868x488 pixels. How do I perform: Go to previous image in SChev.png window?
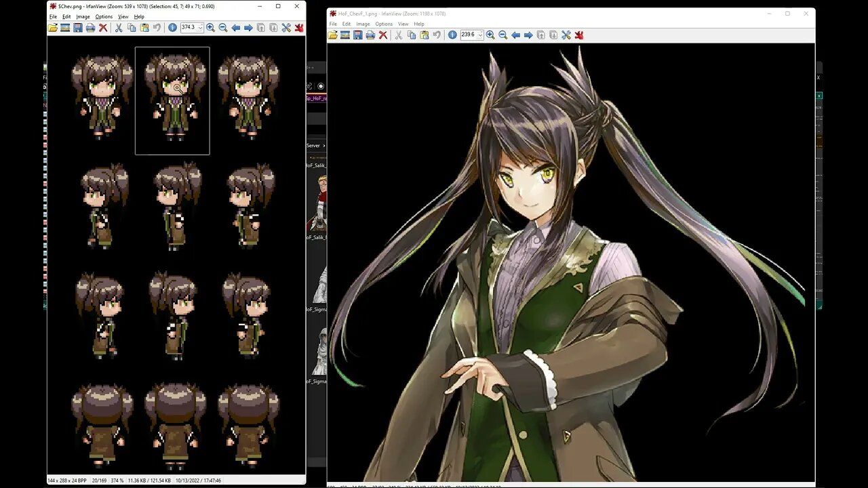(236, 28)
